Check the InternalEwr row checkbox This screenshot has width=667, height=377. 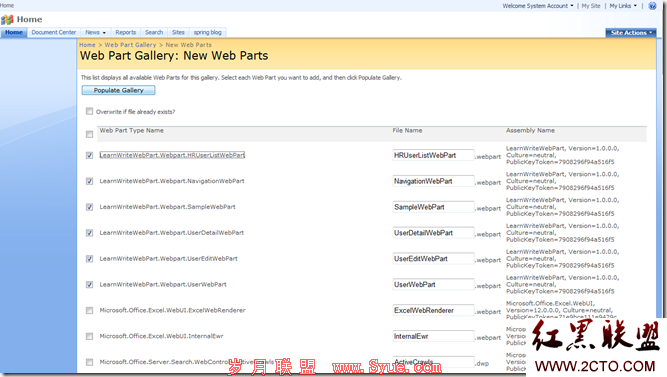tap(89, 336)
